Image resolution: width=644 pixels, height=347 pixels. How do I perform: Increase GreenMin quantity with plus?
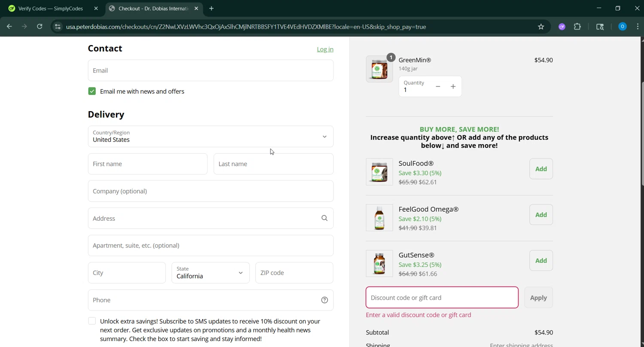point(453,87)
